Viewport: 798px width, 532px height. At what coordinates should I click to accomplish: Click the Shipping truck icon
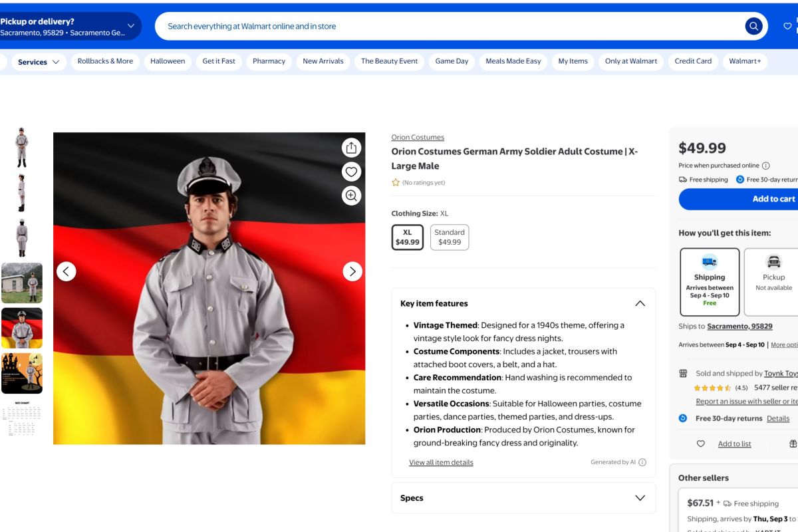pyautogui.click(x=710, y=261)
